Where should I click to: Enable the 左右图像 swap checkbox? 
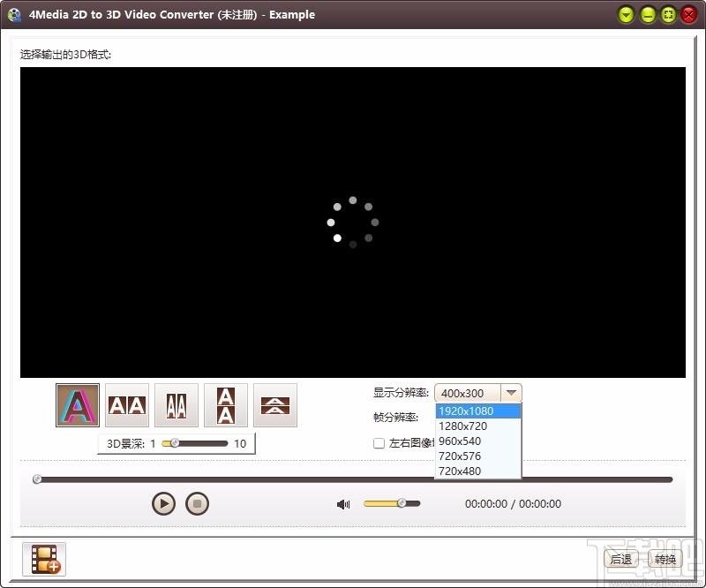[379, 443]
